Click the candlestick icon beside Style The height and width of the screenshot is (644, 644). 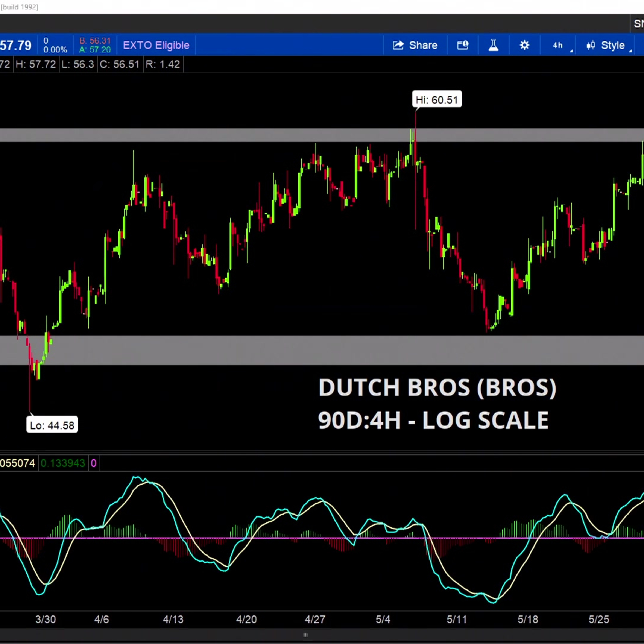(x=591, y=45)
